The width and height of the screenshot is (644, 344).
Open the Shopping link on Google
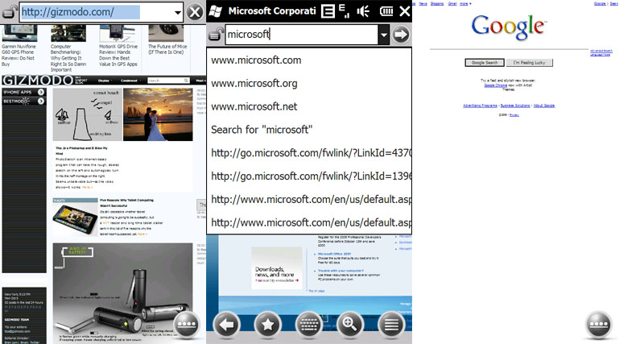[437, 4]
